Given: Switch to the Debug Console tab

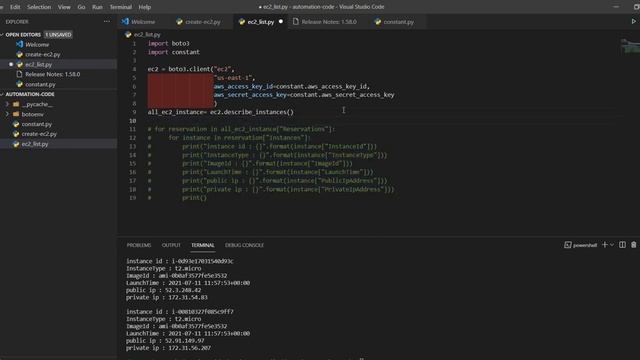Looking at the screenshot, I should tap(244, 245).
